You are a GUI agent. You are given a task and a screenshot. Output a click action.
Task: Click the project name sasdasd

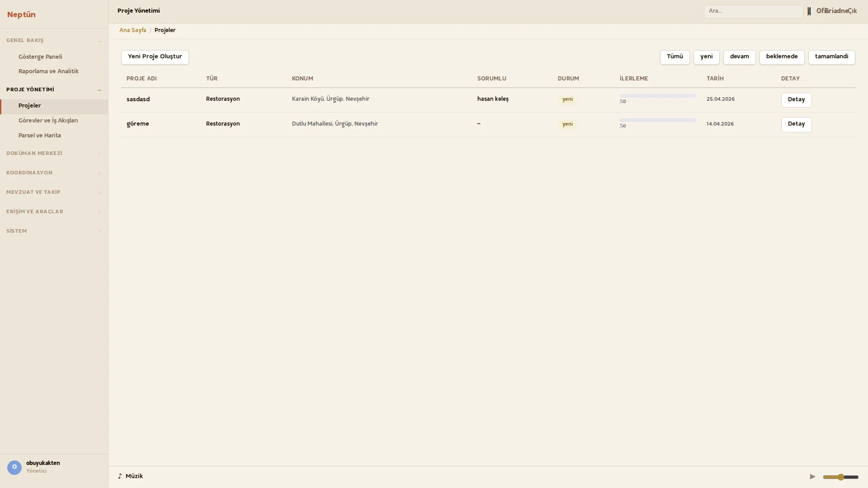138,99
